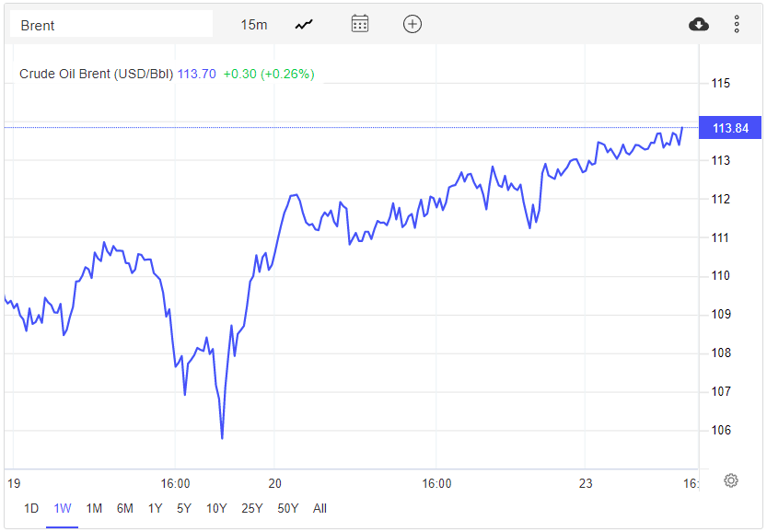
Task: Switch to 6M time range
Action: click(x=125, y=508)
